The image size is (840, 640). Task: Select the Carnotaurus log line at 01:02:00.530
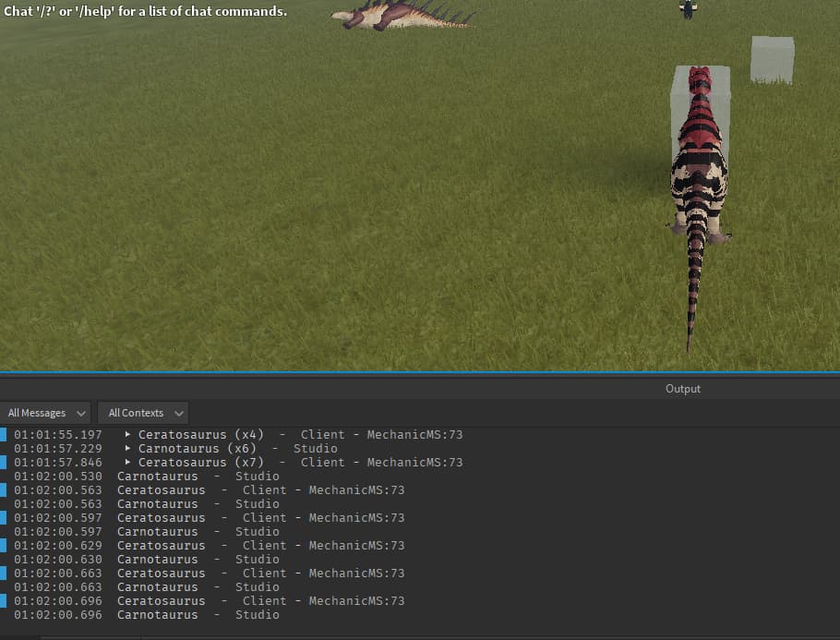point(185,476)
